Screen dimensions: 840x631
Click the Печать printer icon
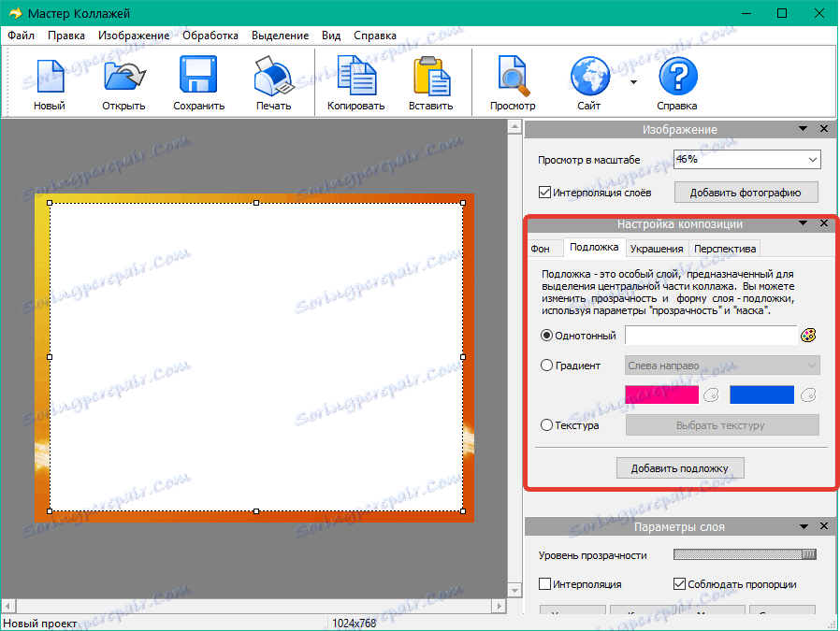click(274, 77)
